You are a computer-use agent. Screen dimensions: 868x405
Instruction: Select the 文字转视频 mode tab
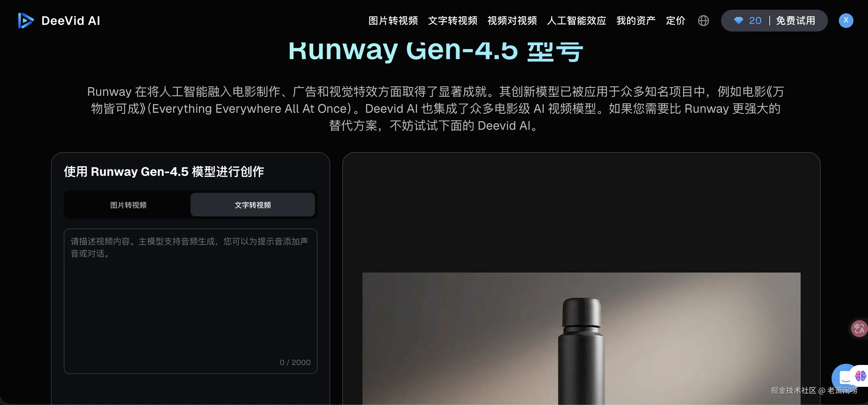click(253, 205)
